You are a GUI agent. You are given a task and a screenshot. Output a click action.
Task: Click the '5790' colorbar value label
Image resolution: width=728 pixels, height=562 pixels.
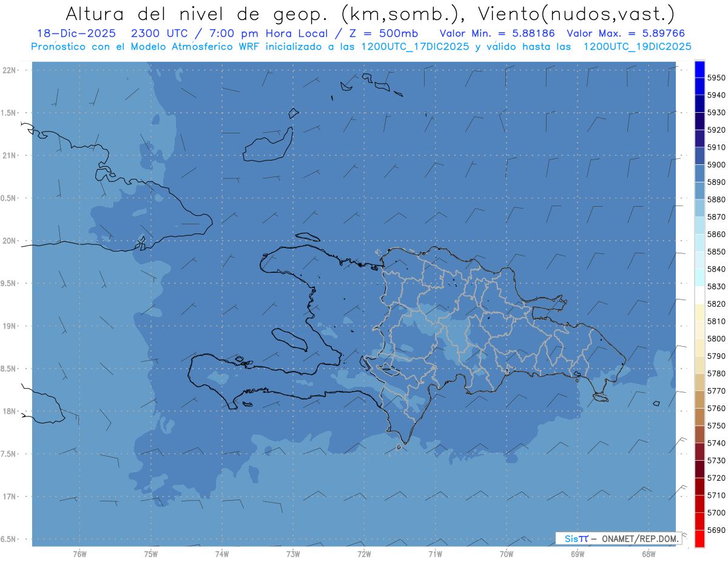tap(716, 356)
